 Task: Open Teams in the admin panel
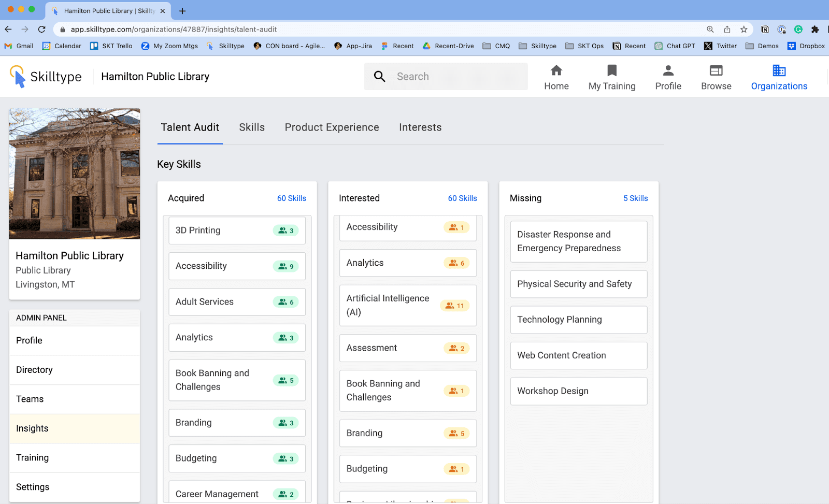point(75,399)
